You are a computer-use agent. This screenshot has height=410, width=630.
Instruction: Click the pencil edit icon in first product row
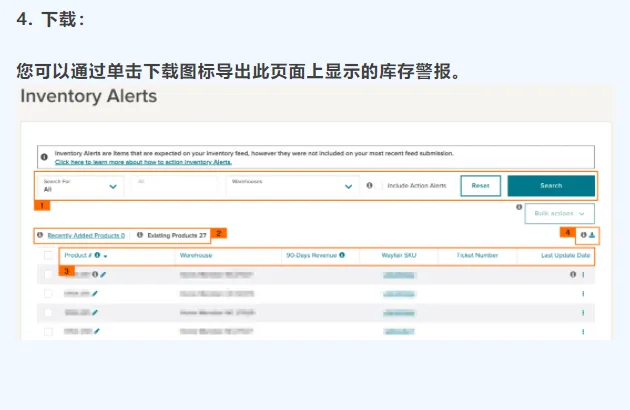[103, 275]
